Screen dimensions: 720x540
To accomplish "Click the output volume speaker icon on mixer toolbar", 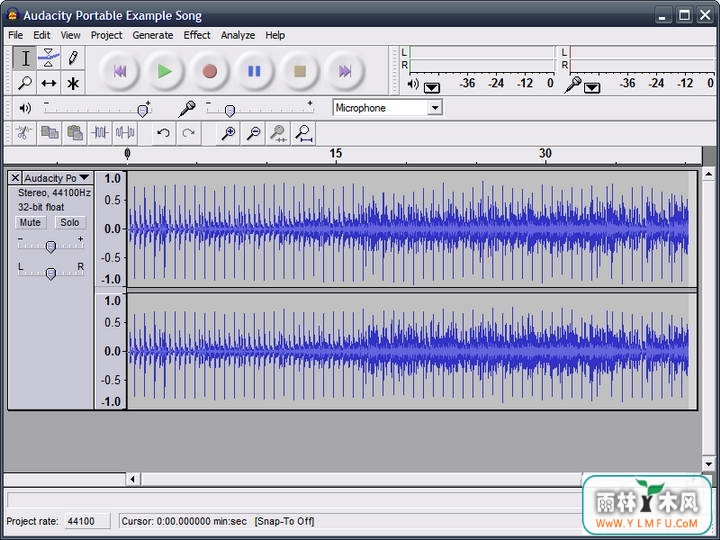I will (x=25, y=108).
